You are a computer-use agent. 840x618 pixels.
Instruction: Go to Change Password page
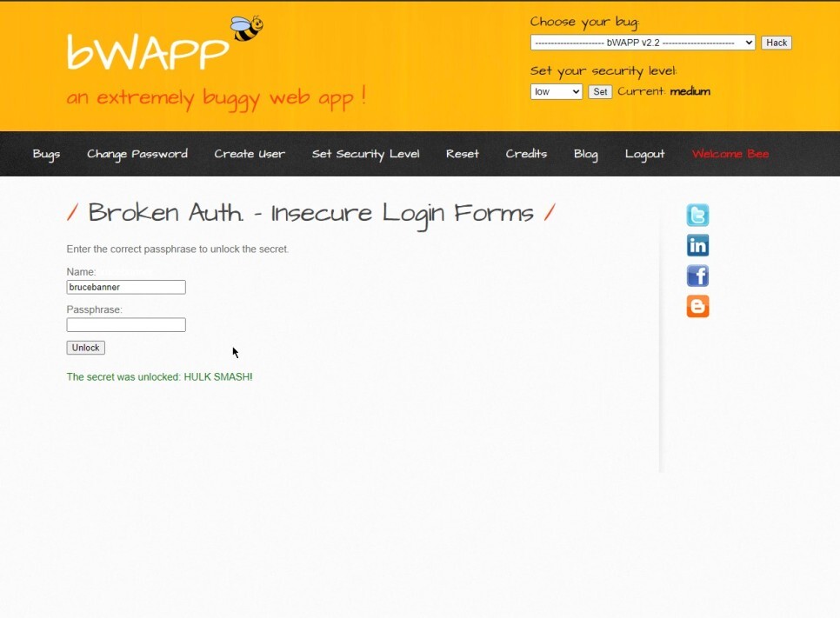137,154
